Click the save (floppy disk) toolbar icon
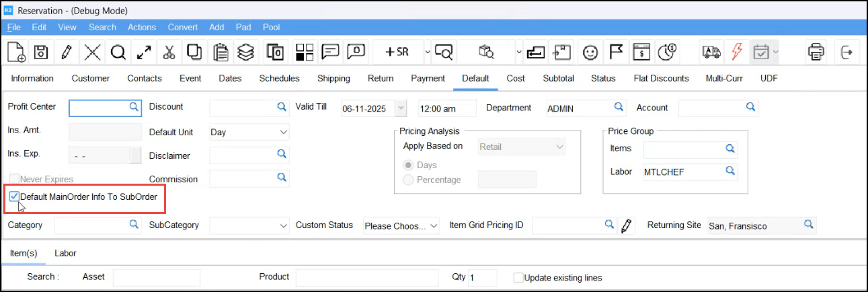 click(41, 52)
